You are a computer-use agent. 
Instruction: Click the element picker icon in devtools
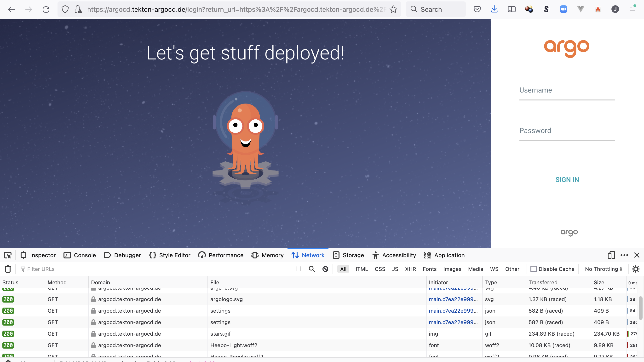pyautogui.click(x=7, y=255)
